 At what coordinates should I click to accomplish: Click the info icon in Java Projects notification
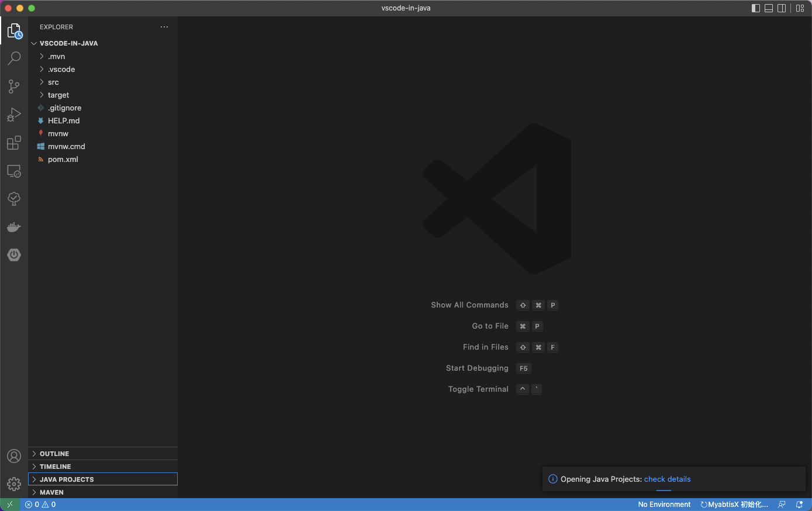[552, 479]
